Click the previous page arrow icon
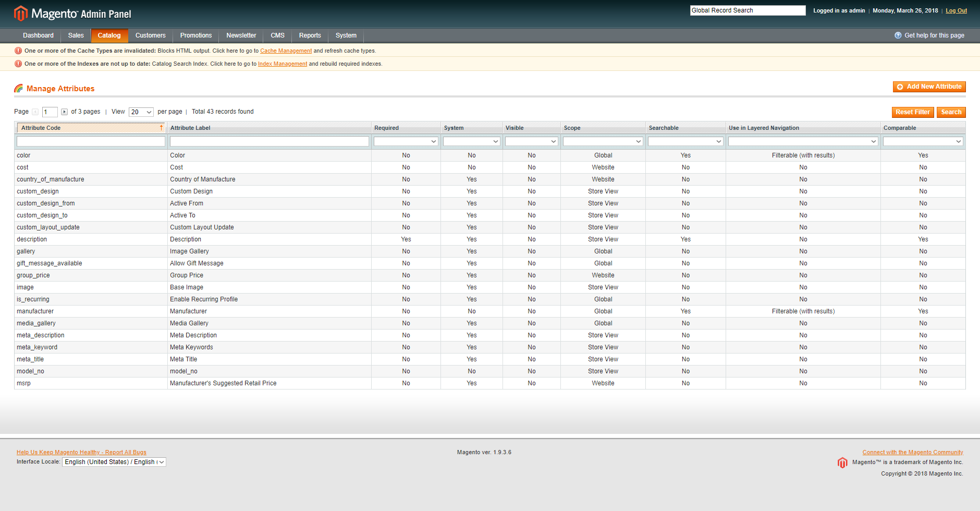The image size is (980, 511). click(35, 112)
